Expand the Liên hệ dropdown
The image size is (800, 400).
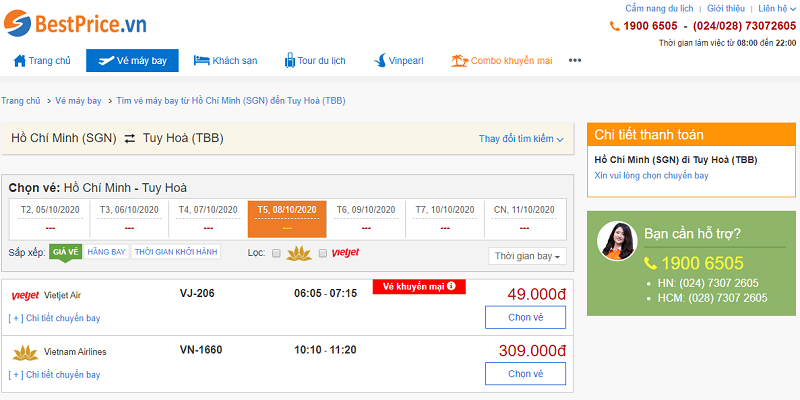coord(777,9)
